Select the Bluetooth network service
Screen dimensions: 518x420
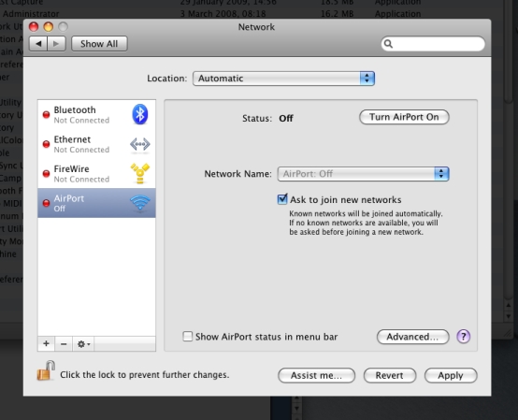click(96, 115)
